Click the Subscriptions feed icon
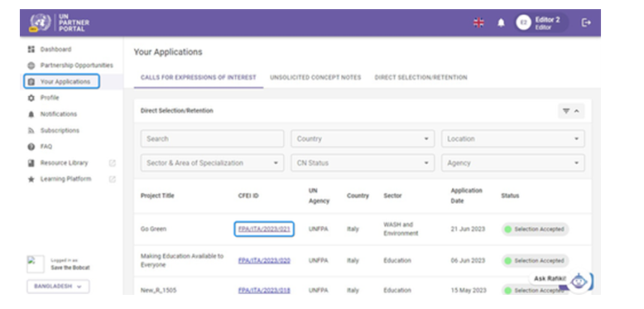Viewport: 644px width, 309px height. 31,131
